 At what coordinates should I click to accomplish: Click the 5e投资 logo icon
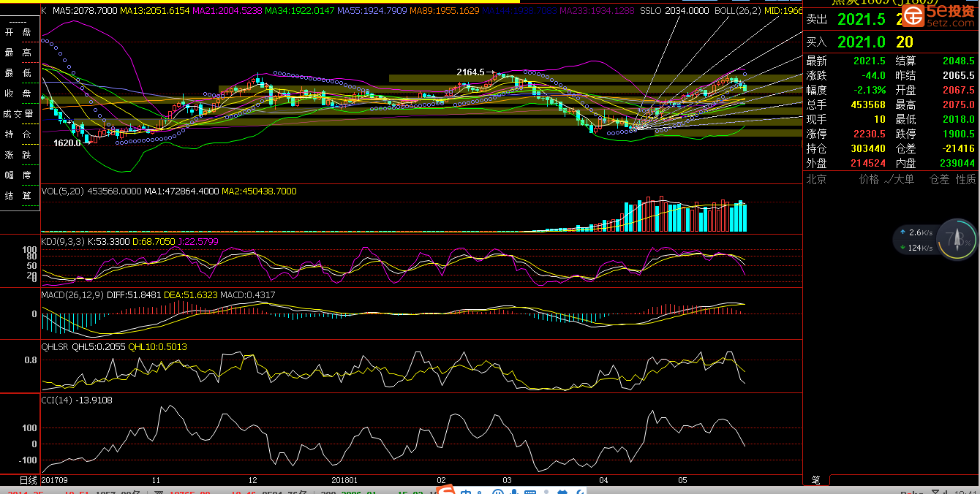tap(913, 15)
